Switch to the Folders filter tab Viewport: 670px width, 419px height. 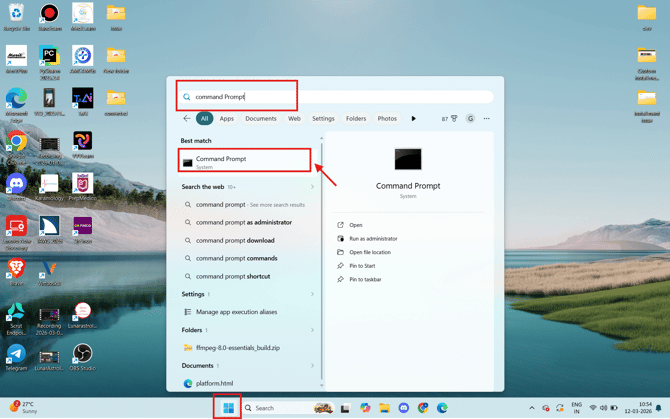tap(356, 119)
